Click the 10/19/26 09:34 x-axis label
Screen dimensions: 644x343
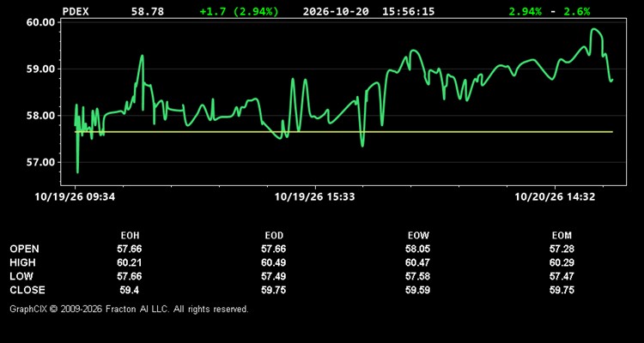pos(76,197)
